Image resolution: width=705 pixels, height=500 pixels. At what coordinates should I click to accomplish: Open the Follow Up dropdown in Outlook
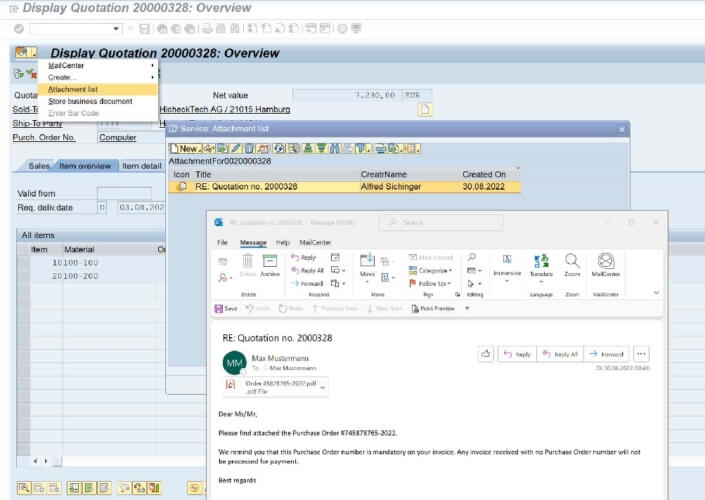coord(430,283)
